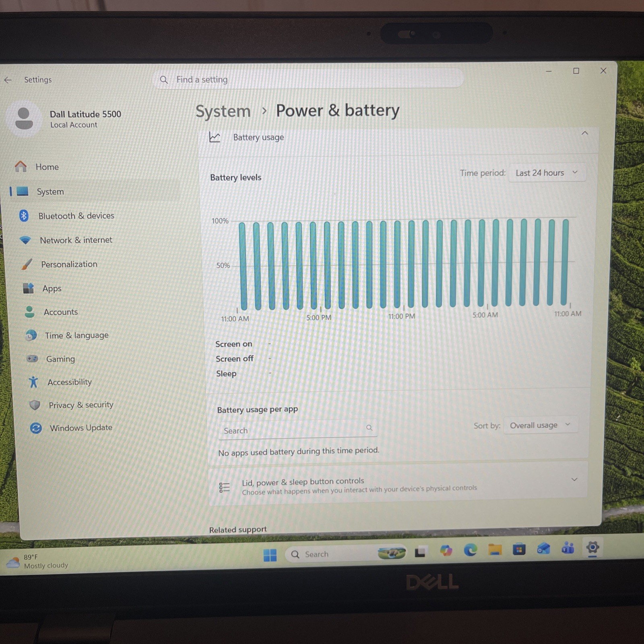Open Microsoft Edge from the taskbar
This screenshot has width=644, height=644.
coord(470,550)
